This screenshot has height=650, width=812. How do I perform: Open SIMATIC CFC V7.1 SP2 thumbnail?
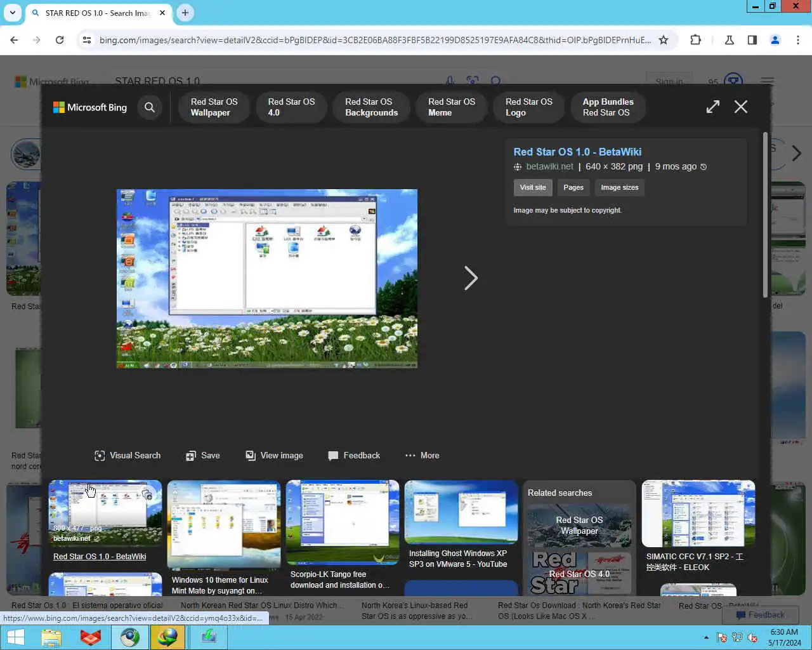[698, 514]
